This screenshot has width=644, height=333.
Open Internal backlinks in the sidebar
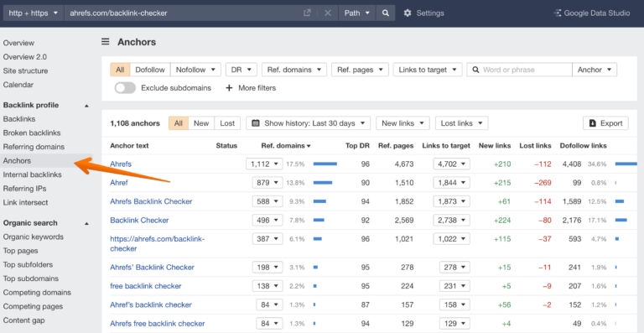pyautogui.click(x=32, y=174)
